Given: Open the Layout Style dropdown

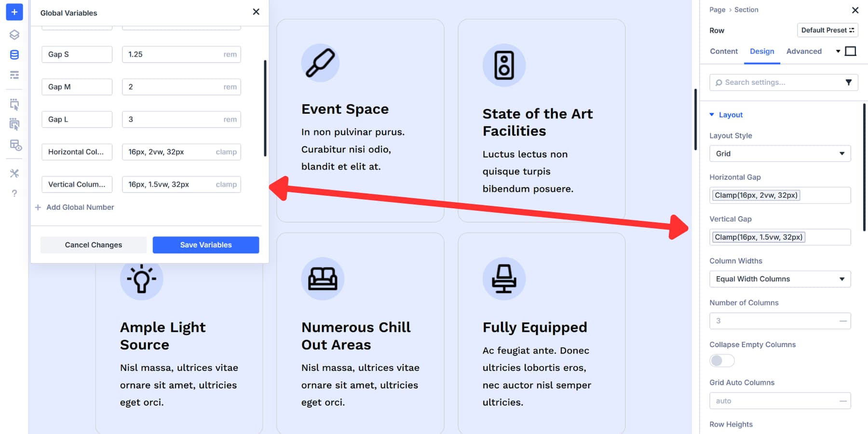Looking at the screenshot, I should pos(780,153).
